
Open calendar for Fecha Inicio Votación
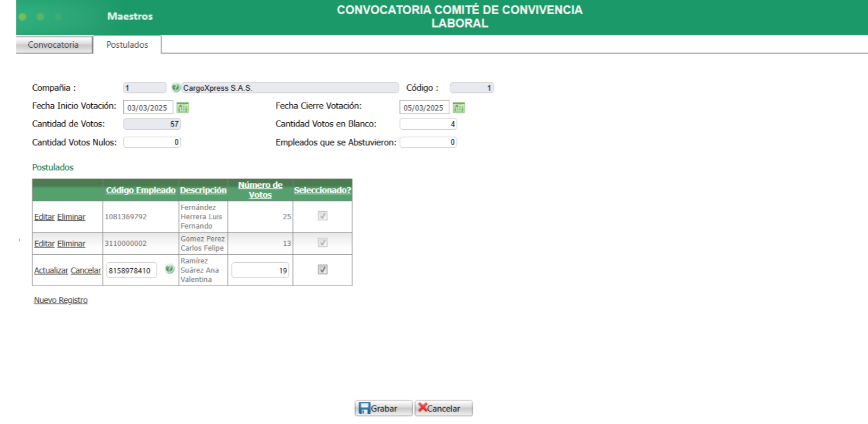pyautogui.click(x=183, y=107)
